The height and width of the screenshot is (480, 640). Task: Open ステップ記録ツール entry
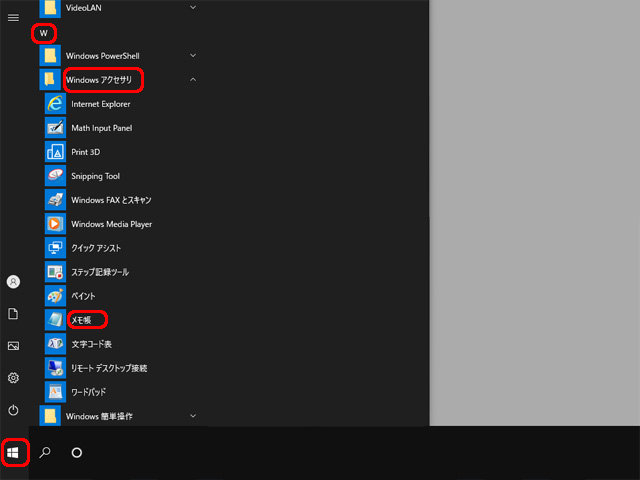(x=100, y=272)
